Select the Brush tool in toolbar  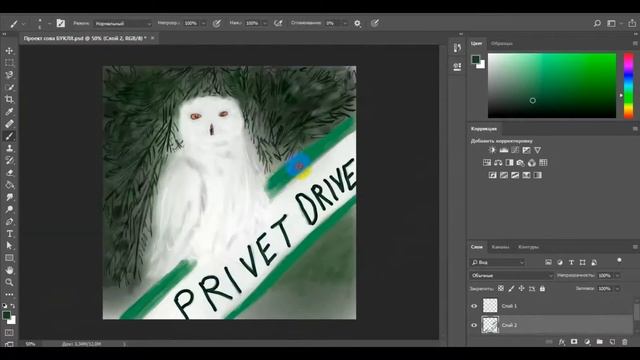9,136
